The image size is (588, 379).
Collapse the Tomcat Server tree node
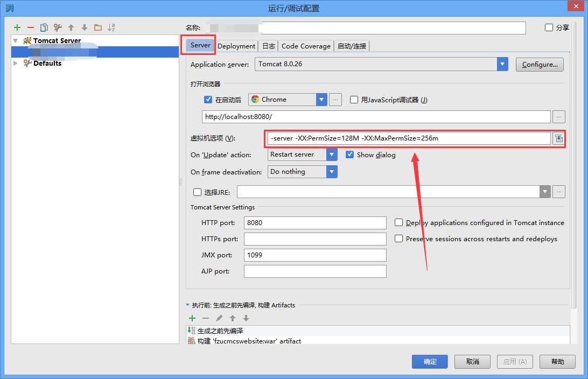tap(16, 40)
